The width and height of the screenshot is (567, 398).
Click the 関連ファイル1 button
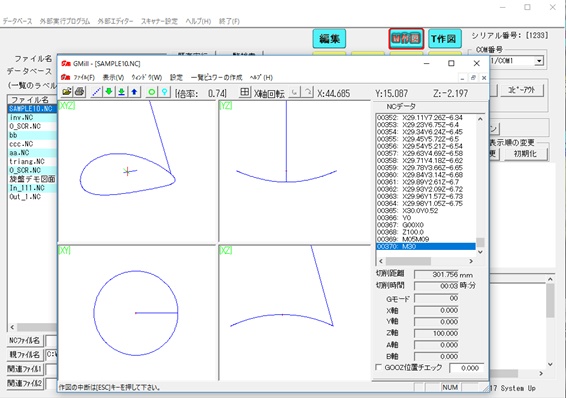point(25,369)
